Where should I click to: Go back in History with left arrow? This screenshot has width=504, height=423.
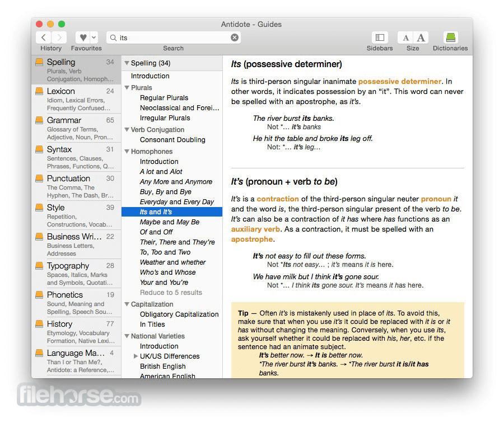point(43,37)
